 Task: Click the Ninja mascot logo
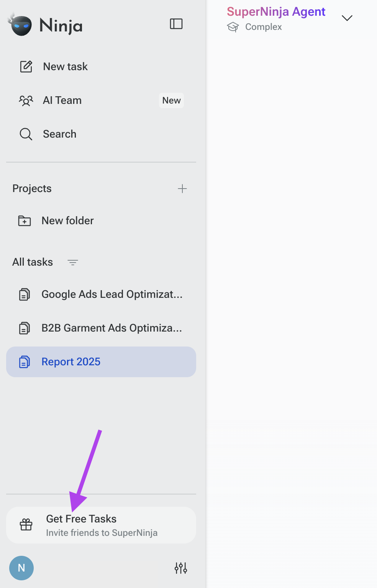[x=20, y=25]
